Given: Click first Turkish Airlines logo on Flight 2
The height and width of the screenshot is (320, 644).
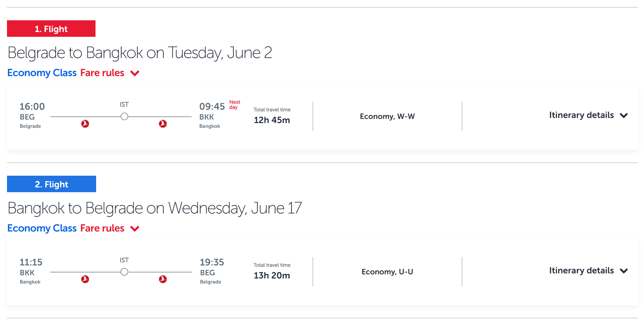Looking at the screenshot, I should pos(85,279).
